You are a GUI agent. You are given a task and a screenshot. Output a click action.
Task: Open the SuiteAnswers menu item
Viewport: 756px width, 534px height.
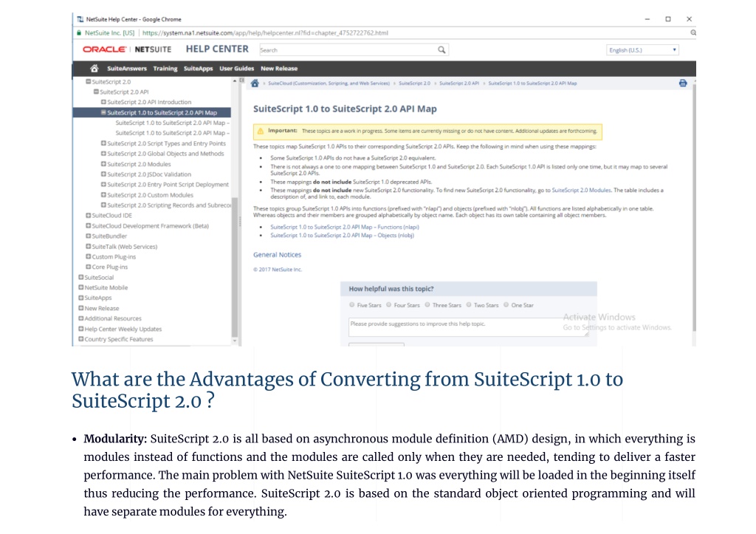127,69
